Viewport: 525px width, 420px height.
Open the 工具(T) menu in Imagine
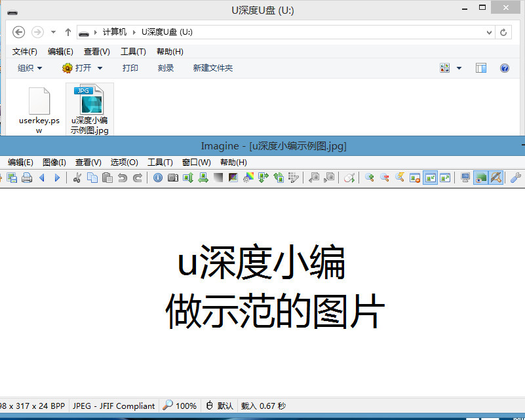coord(160,162)
